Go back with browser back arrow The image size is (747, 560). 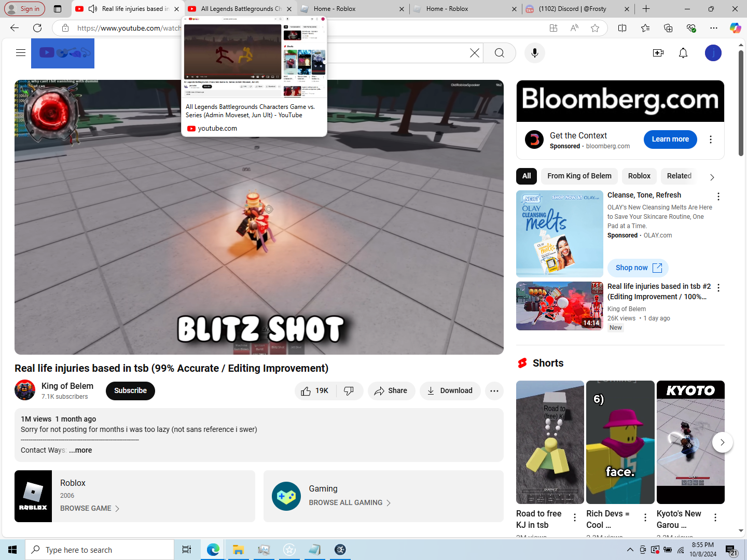click(15, 28)
